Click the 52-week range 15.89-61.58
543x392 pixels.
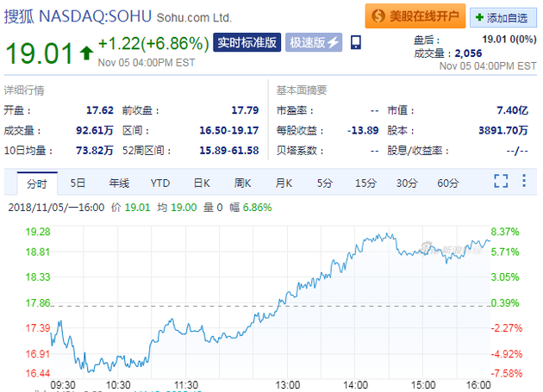pos(229,150)
